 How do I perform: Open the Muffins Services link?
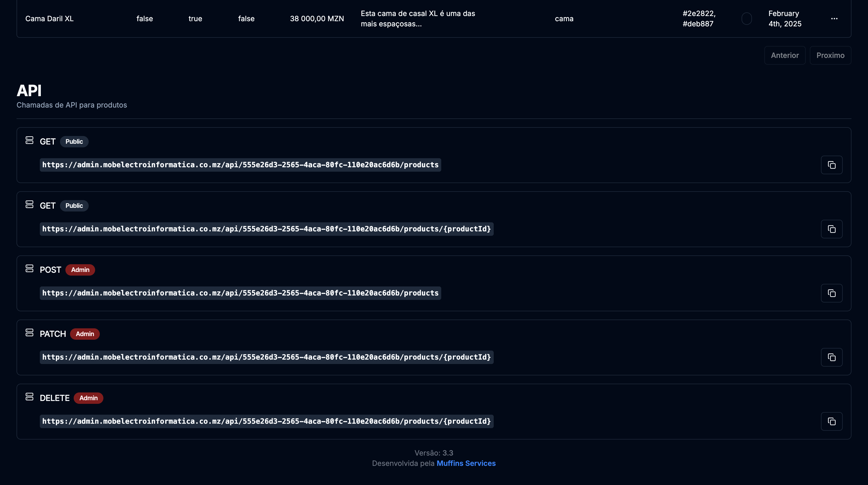(466, 464)
